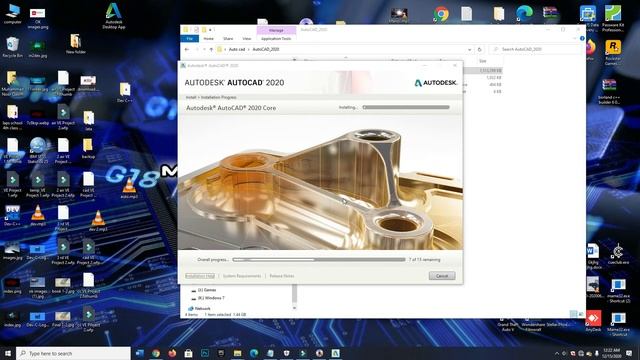Image resolution: width=640 pixels, height=360 pixels.
Task: Select the auto.mp3 VLC file icon
Action: pyautogui.click(x=129, y=188)
